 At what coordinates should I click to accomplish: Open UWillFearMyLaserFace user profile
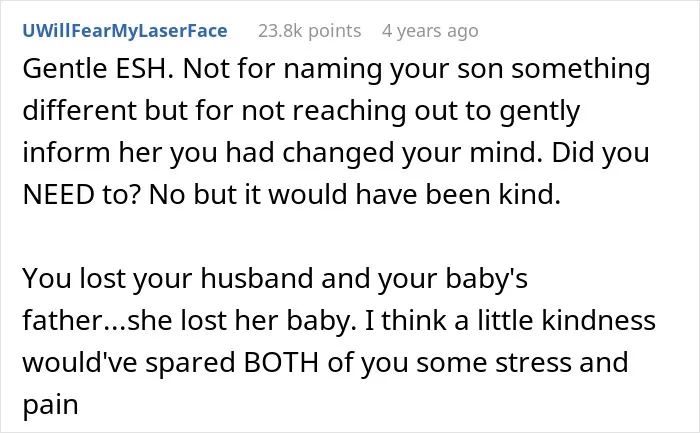(125, 31)
